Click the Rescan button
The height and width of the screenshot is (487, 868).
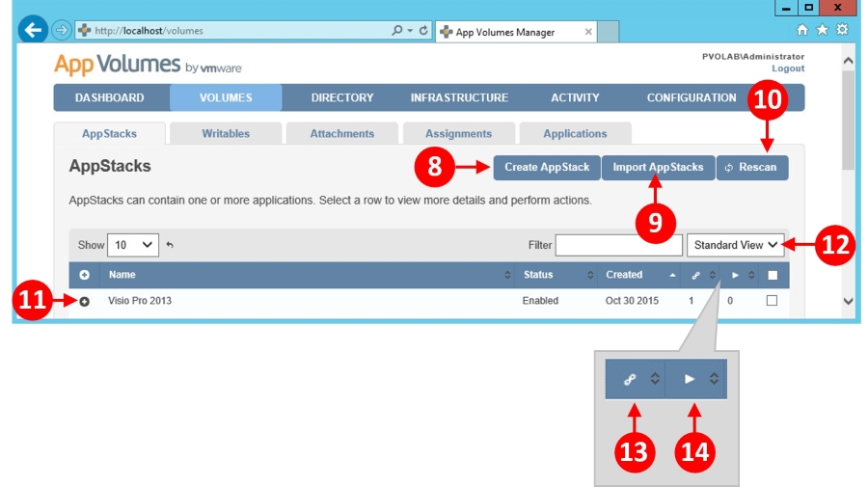click(751, 167)
